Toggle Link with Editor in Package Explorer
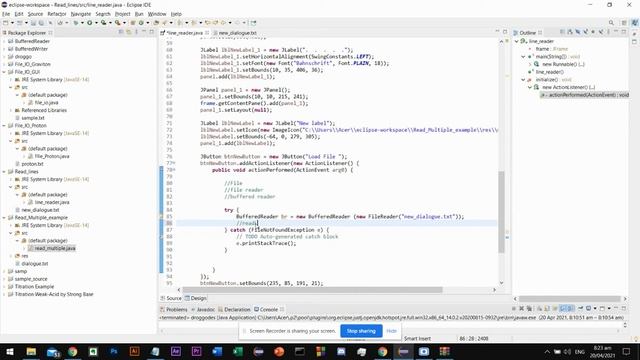 coord(129,32)
